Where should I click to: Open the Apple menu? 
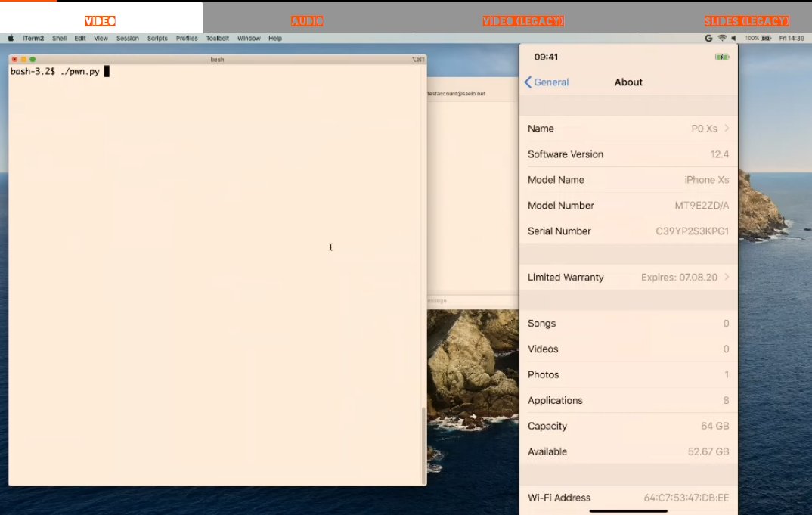[11, 39]
